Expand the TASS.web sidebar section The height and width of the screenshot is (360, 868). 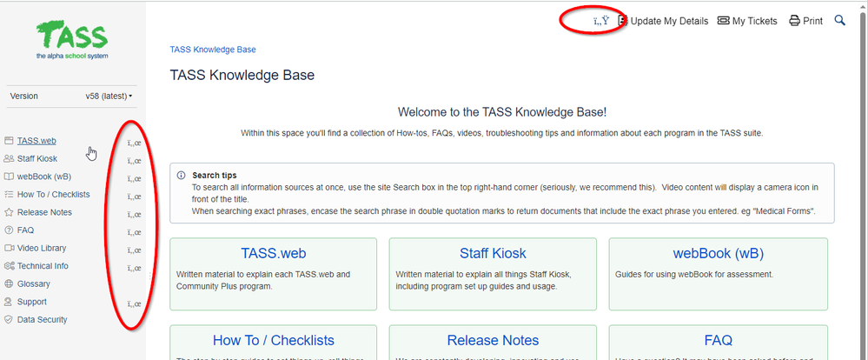tap(134, 143)
